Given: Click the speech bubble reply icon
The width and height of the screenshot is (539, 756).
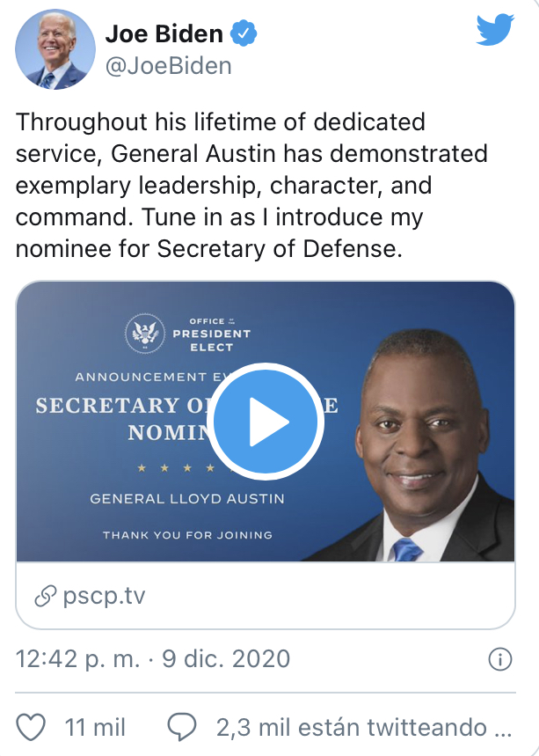Looking at the screenshot, I should click(182, 726).
